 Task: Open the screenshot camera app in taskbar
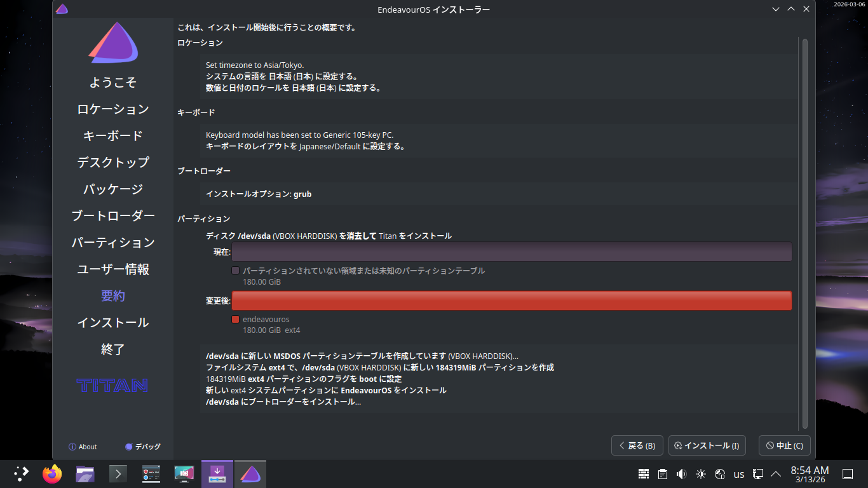pos(184,474)
